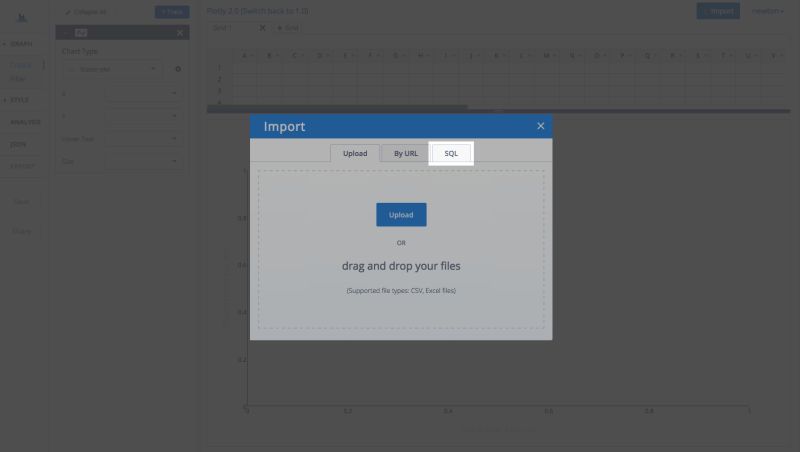The width and height of the screenshot is (800, 452).
Task: Remove the trace with its X icon
Action: (x=180, y=33)
